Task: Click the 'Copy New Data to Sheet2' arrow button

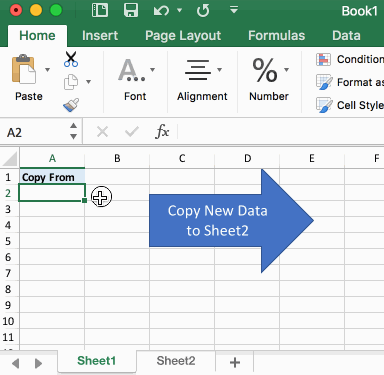Action: (231, 221)
